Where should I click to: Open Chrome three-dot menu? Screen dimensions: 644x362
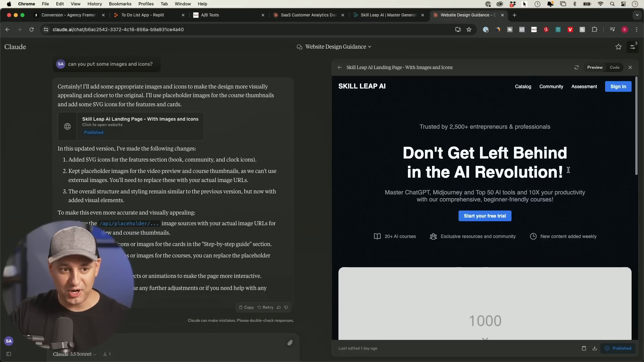(x=637, y=29)
